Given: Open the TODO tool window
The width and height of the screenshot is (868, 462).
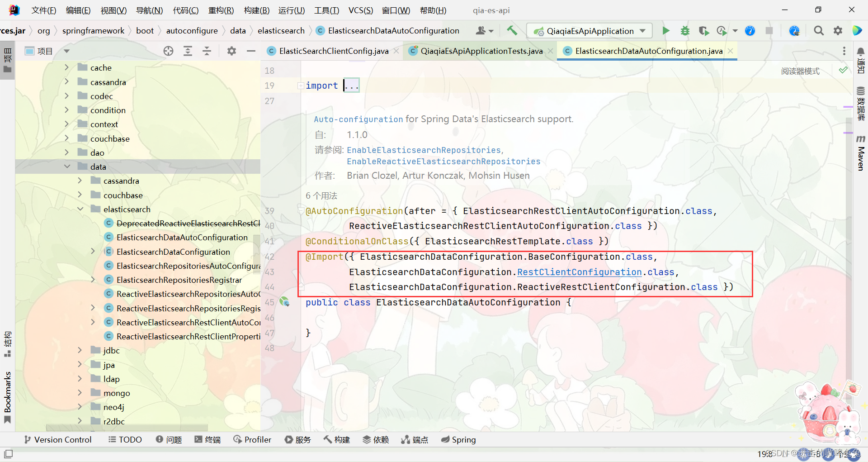Looking at the screenshot, I should [x=125, y=439].
